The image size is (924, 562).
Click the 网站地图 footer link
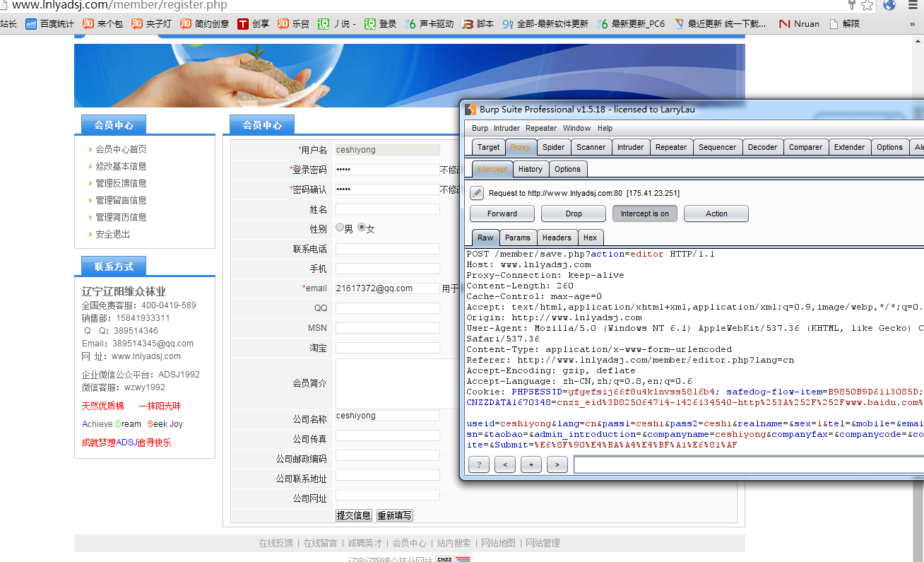[x=498, y=543]
